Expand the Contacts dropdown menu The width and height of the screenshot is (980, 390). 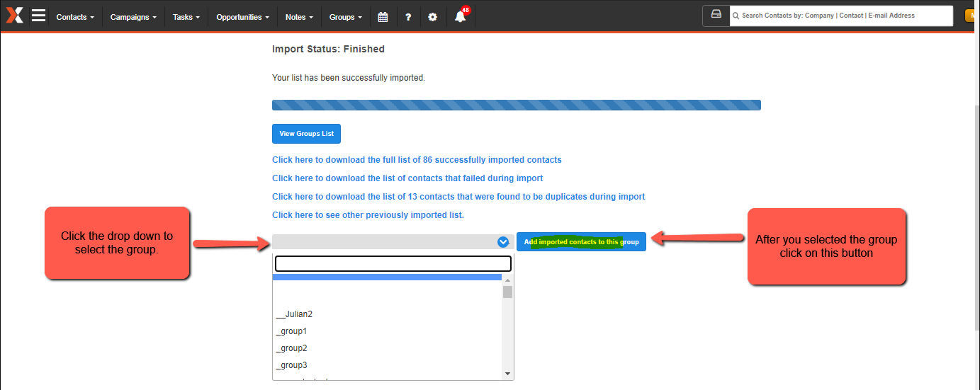click(75, 17)
